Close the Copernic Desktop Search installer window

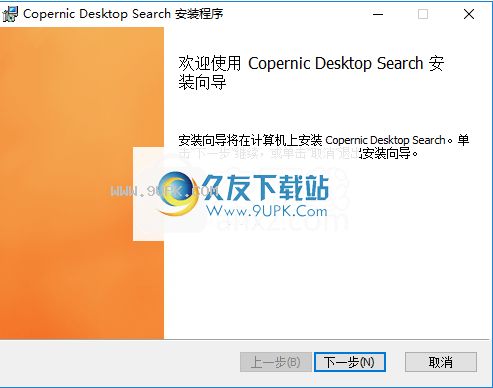tap(469, 14)
